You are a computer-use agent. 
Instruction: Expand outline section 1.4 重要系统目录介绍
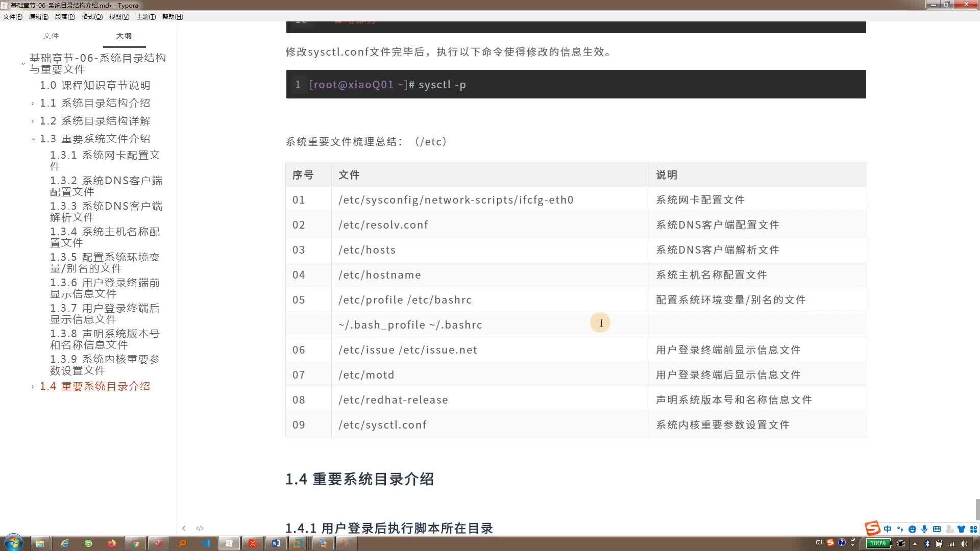click(x=33, y=387)
